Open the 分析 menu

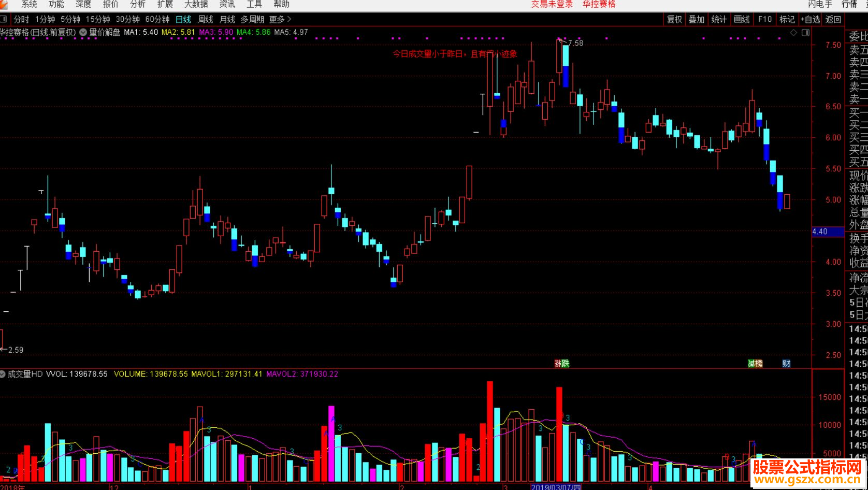138,4
